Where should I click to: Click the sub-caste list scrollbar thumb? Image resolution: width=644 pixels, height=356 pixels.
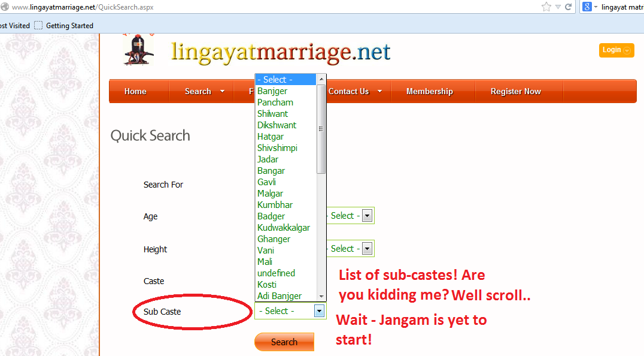click(x=321, y=129)
